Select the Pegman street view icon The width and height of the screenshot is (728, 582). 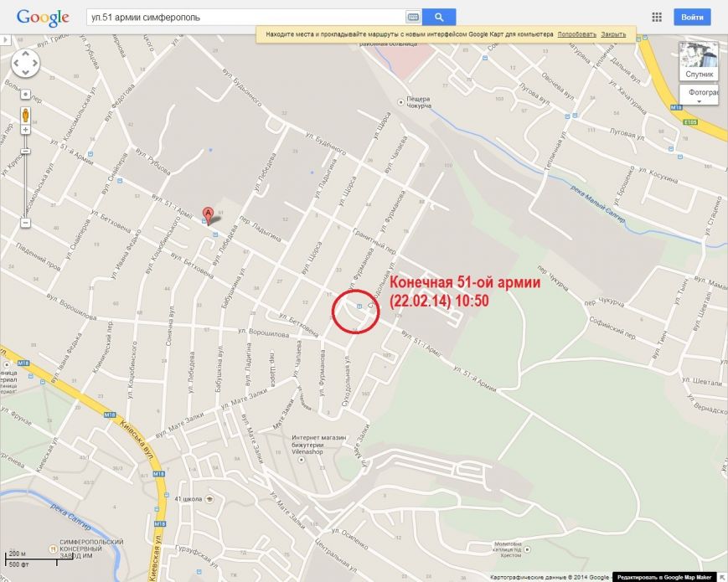[x=25, y=115]
